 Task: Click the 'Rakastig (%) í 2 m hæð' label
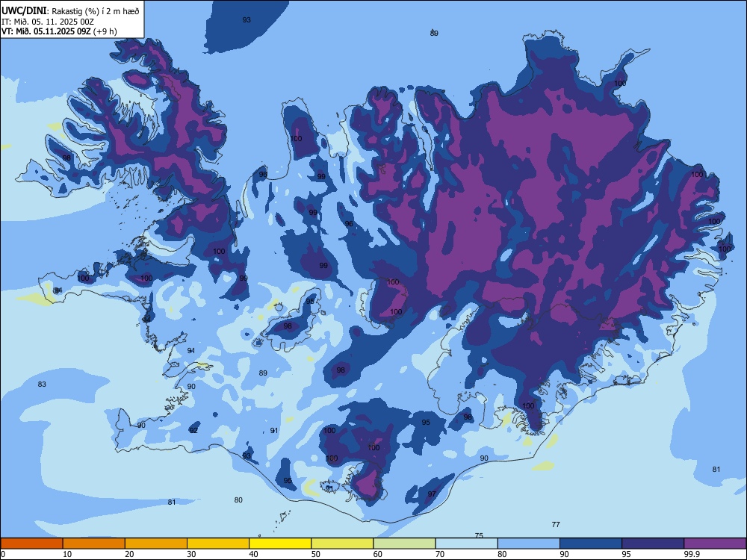click(96, 11)
